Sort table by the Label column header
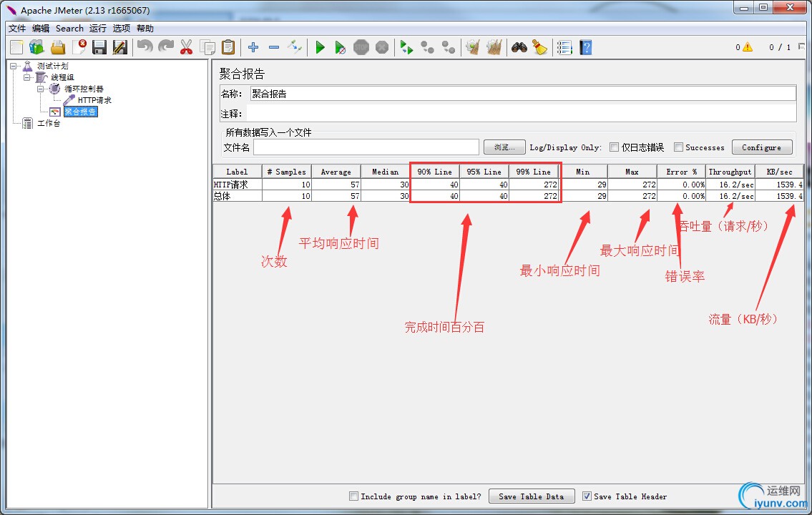This screenshot has height=515, width=812. coord(238,172)
